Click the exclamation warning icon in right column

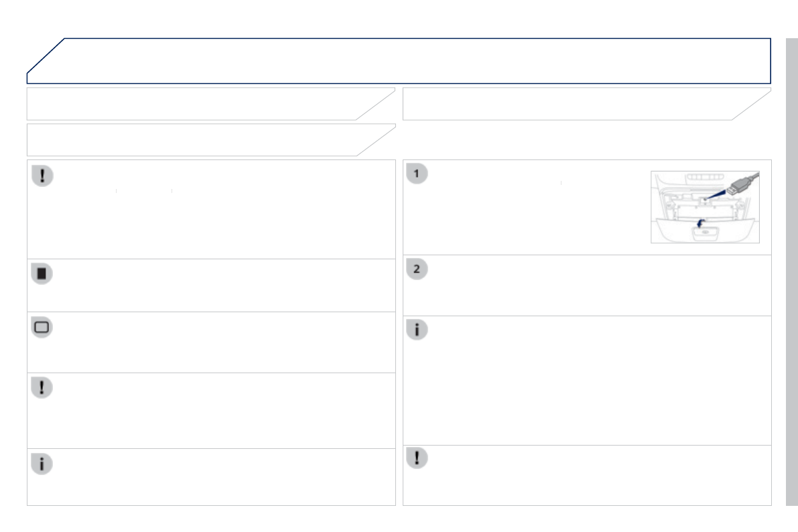[x=417, y=458]
